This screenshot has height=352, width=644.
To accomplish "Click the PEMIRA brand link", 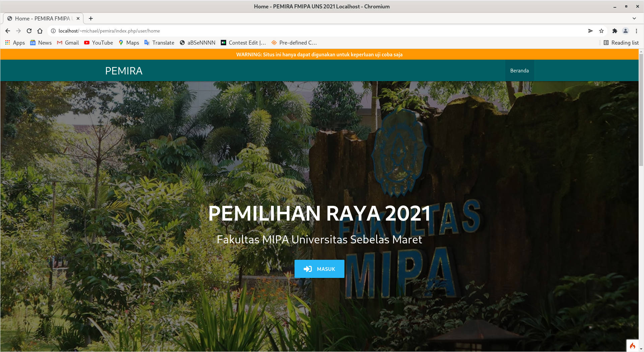I will (124, 71).
